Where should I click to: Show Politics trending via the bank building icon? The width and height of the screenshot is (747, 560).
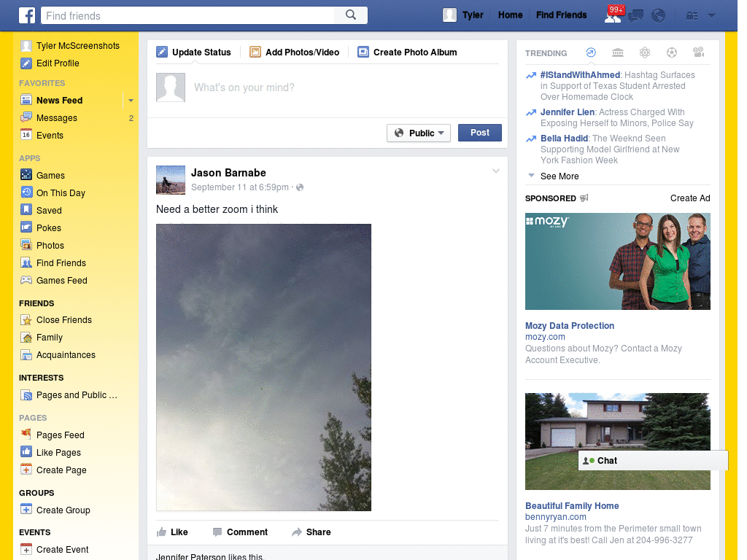coord(618,52)
